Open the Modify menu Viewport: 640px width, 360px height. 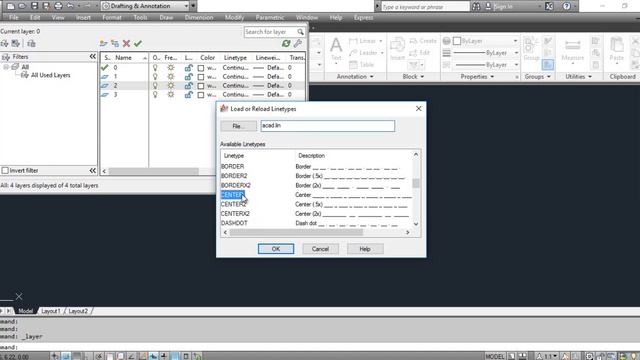pos(234,18)
